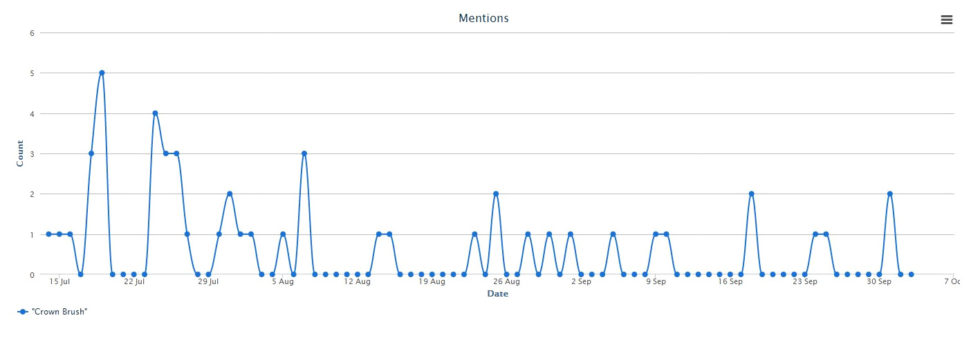Image resolution: width=980 pixels, height=338 pixels.
Task: Click the last data point of the series
Action: [911, 274]
